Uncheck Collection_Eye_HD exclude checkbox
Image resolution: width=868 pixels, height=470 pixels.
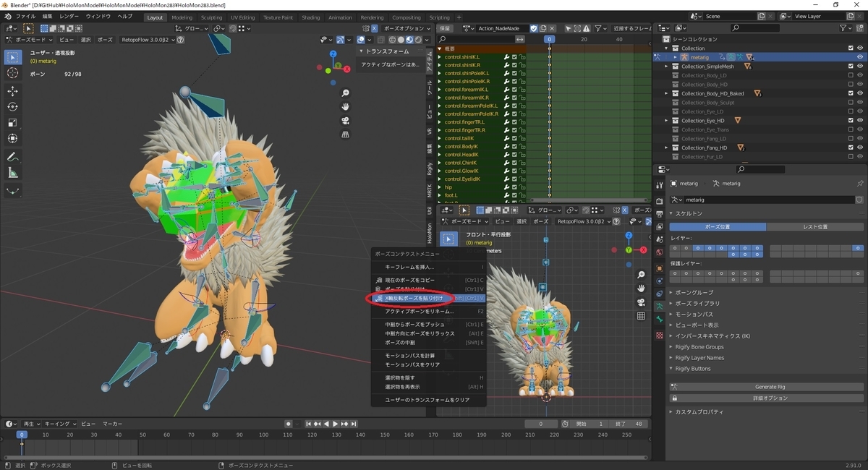(x=851, y=120)
